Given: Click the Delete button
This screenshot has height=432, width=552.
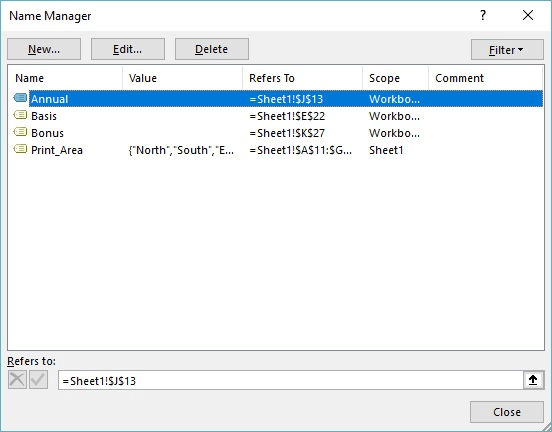Looking at the screenshot, I should point(212,49).
